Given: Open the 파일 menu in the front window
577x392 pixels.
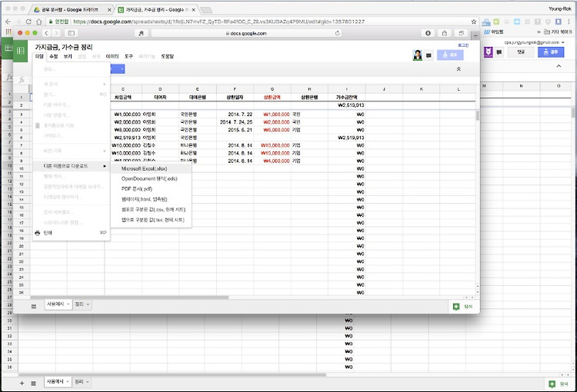Looking at the screenshot, I should tap(39, 56).
